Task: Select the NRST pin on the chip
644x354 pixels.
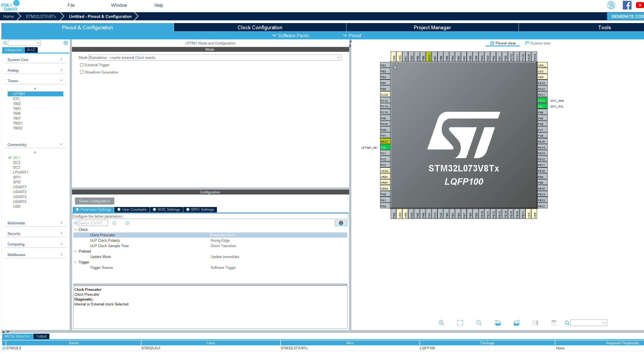Action: click(x=385, y=142)
